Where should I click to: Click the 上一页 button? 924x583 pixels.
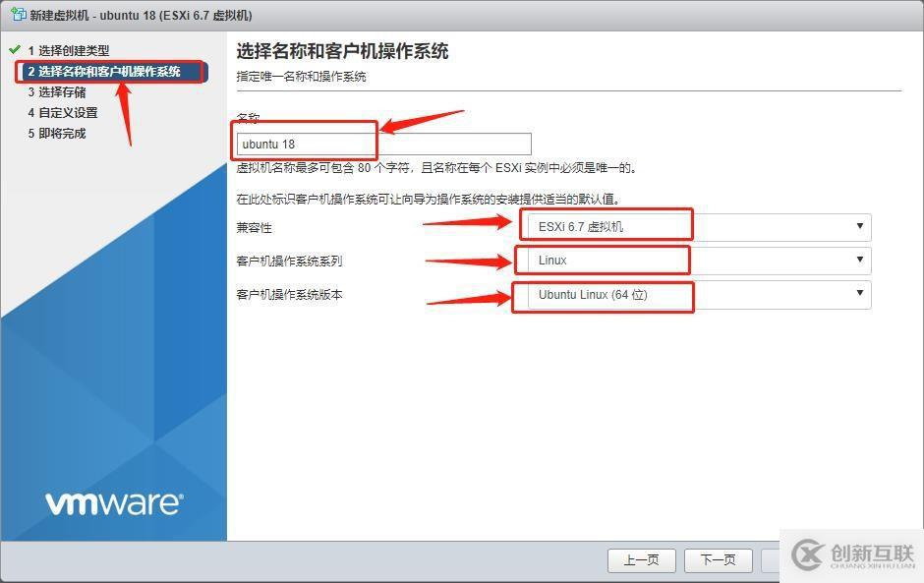click(x=641, y=560)
